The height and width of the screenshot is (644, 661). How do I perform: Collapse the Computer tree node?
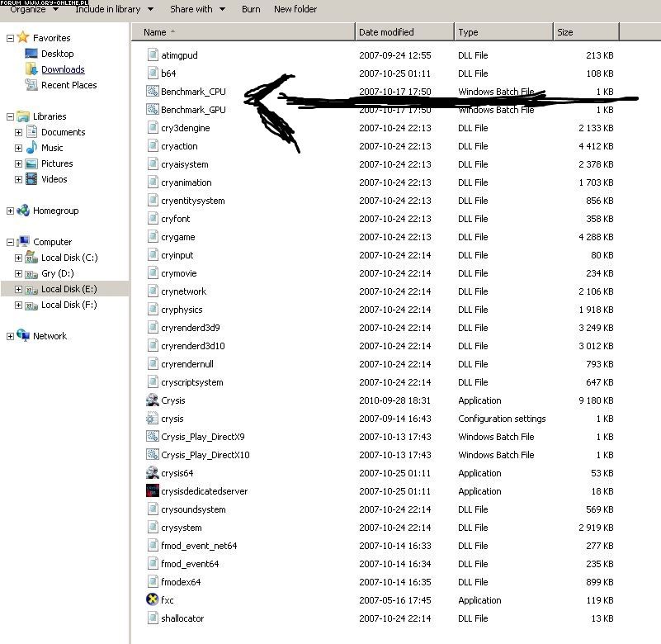click(x=10, y=242)
